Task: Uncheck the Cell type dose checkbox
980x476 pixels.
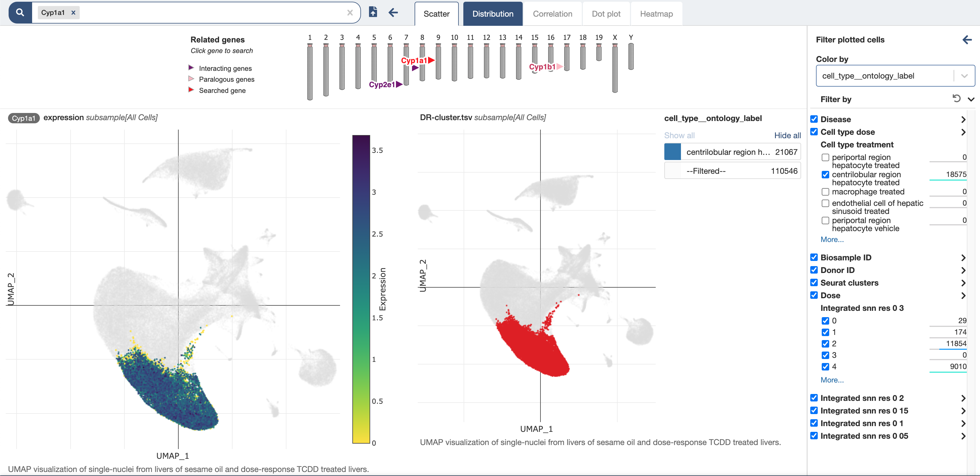Action: pos(814,132)
